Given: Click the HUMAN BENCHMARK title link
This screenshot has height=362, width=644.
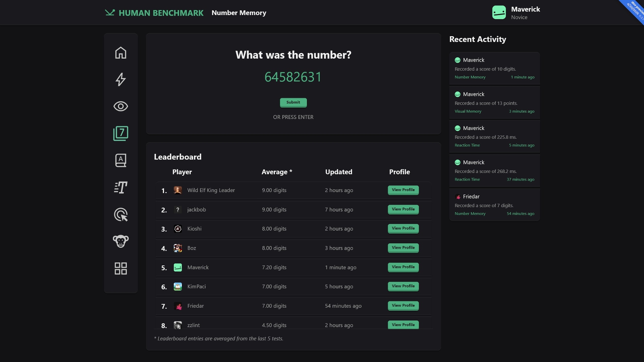Looking at the screenshot, I should [x=161, y=13].
